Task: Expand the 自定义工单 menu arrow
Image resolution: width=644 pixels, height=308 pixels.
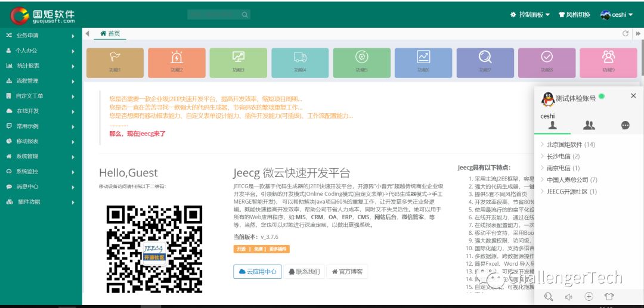Action: (x=73, y=97)
